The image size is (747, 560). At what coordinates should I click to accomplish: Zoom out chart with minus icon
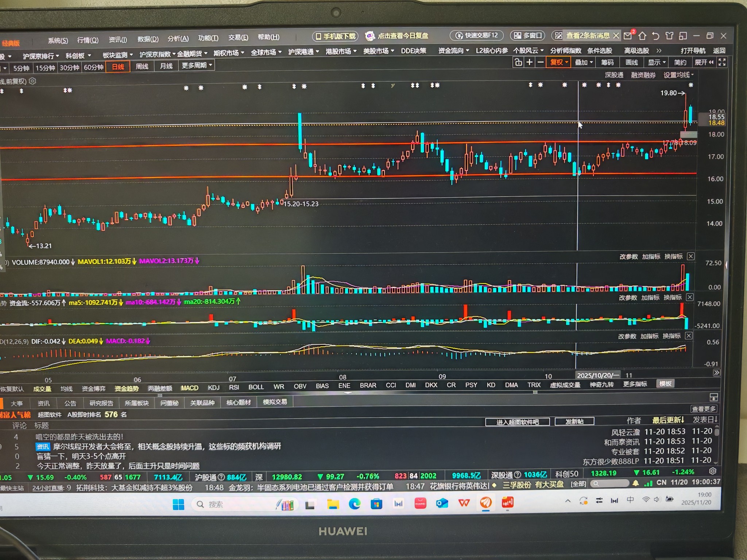pos(541,62)
